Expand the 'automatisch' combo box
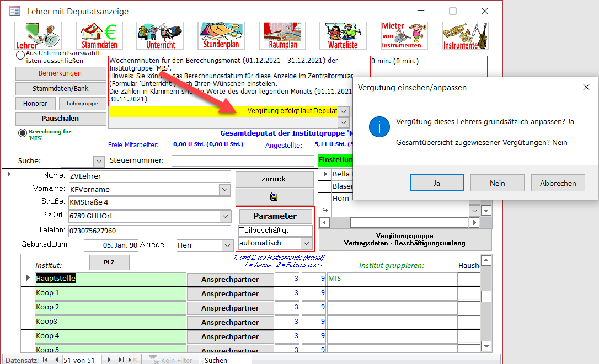This screenshot has height=364, width=599. point(307,243)
